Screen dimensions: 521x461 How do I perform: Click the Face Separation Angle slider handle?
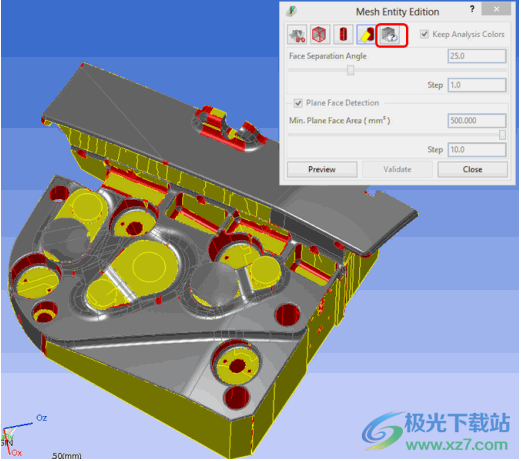(350, 70)
